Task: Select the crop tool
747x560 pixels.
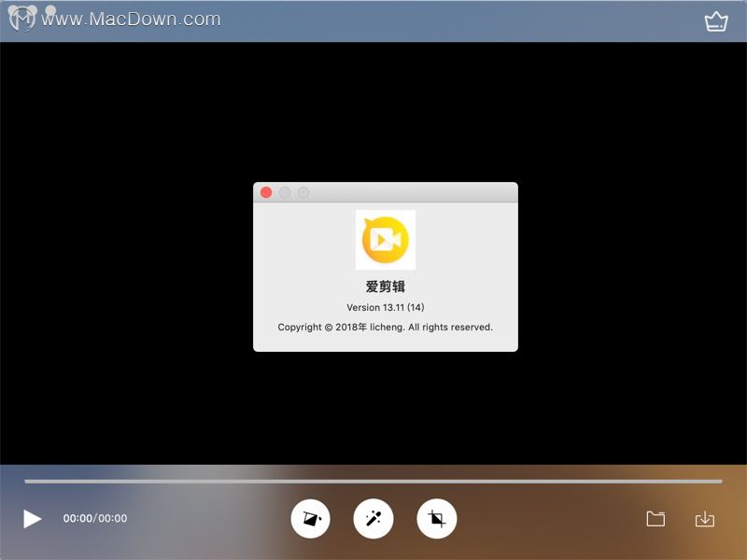Action: coord(437,519)
